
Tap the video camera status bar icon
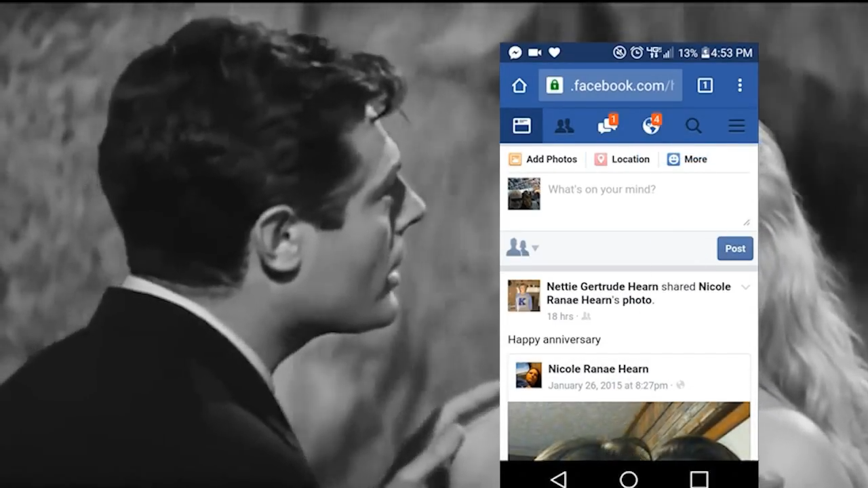pos(534,53)
